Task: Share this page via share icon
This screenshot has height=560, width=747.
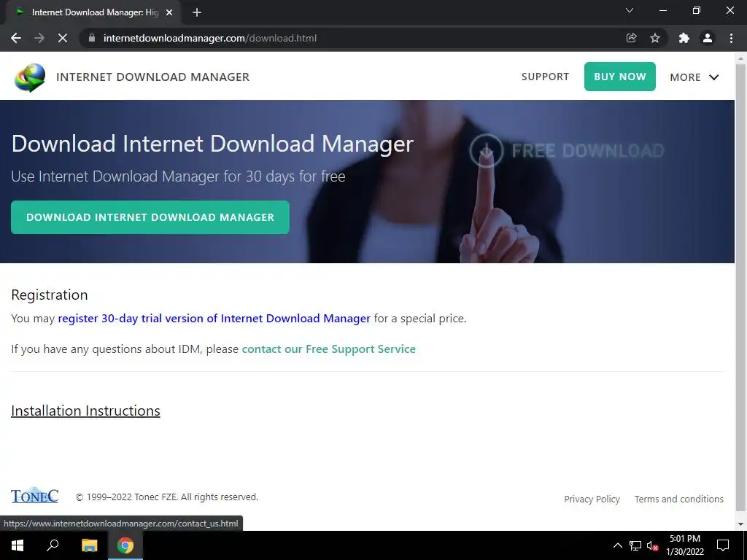Action: (x=631, y=38)
